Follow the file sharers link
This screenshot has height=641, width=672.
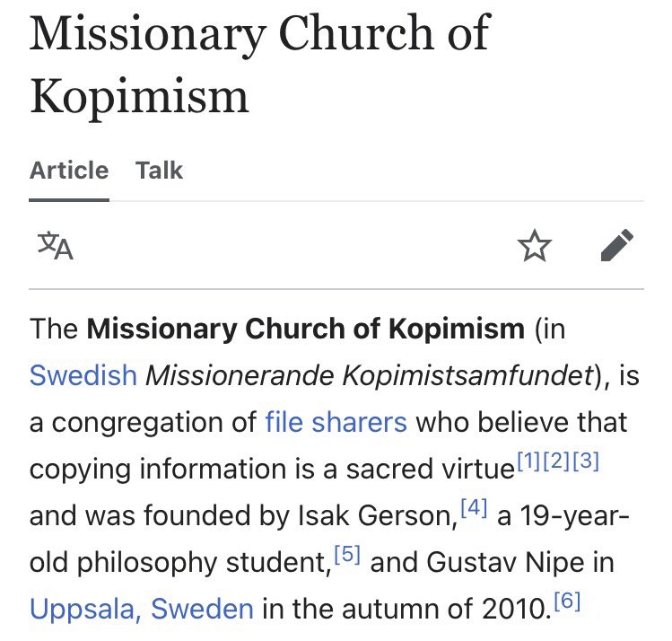click(x=336, y=422)
